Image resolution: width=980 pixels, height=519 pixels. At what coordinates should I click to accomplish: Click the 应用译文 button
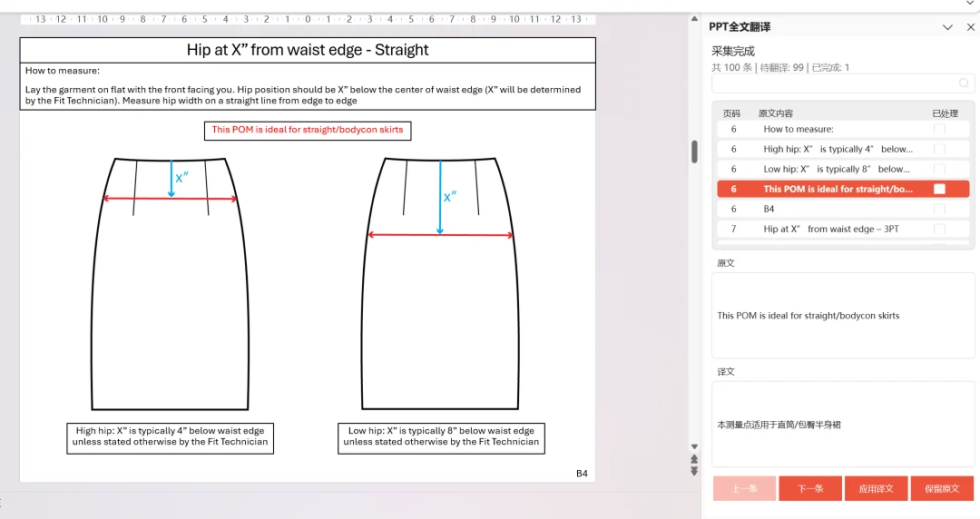tap(876, 488)
